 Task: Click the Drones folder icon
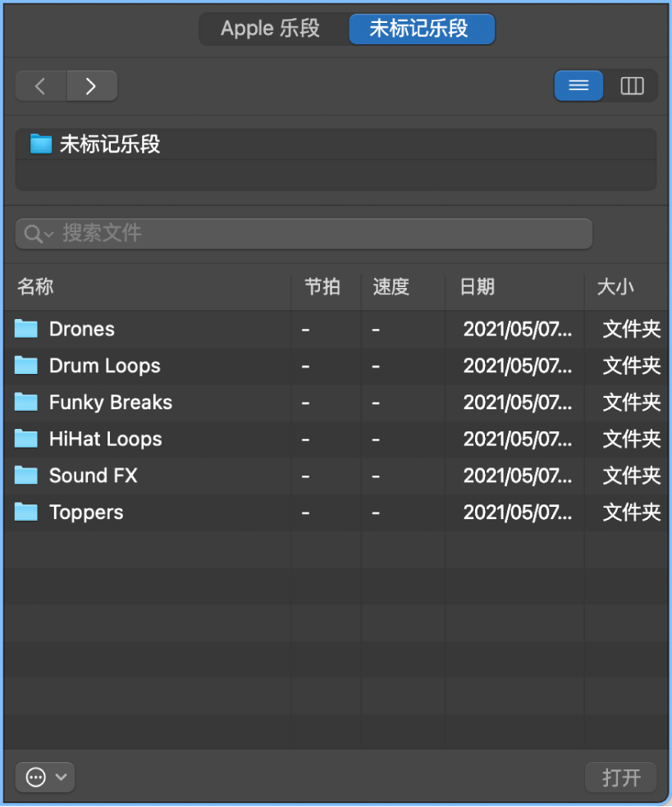25,329
